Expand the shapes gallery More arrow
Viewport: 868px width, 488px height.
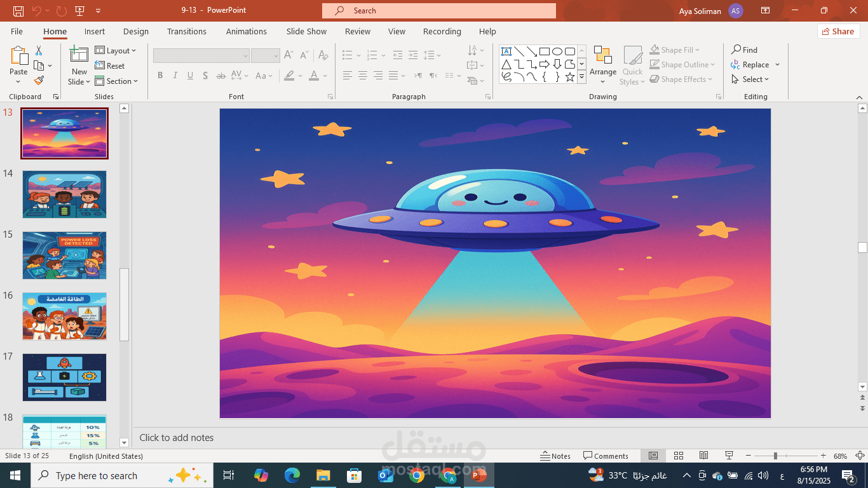[x=581, y=77]
